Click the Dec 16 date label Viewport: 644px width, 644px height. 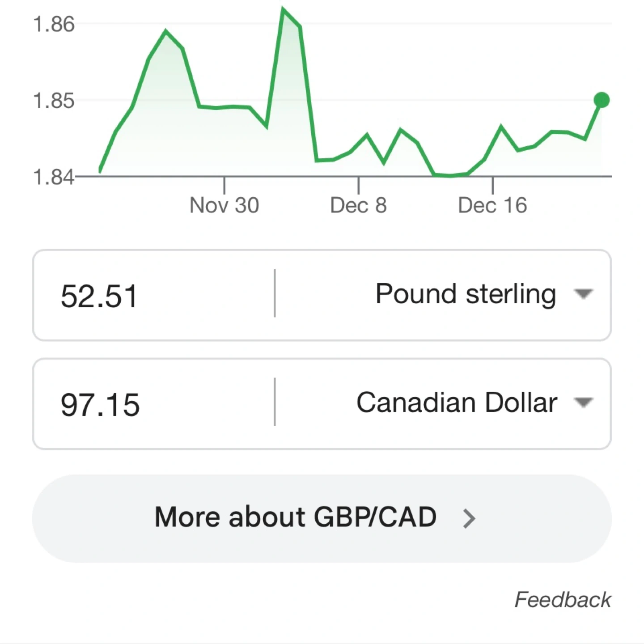[x=492, y=205]
